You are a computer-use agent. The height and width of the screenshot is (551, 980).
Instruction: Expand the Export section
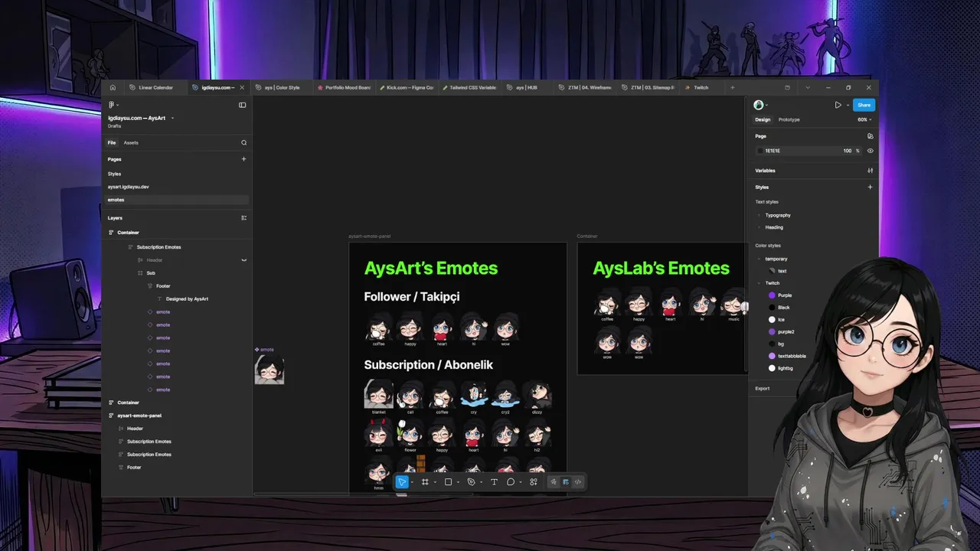(763, 388)
